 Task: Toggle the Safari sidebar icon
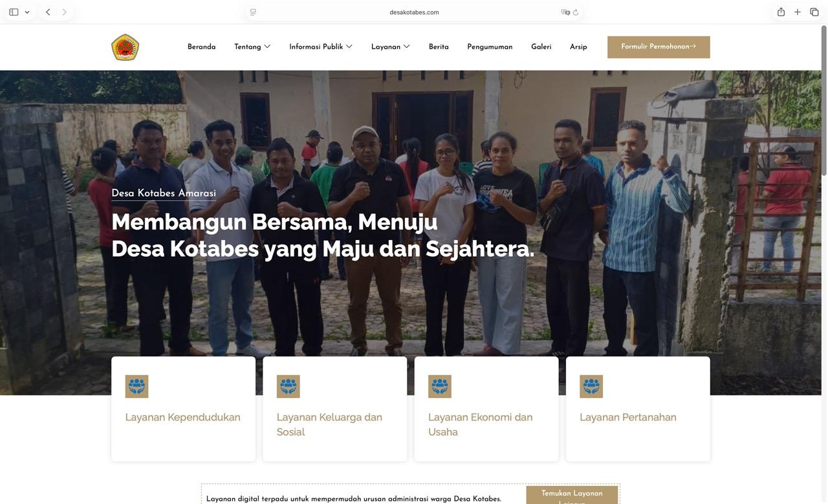click(x=14, y=12)
